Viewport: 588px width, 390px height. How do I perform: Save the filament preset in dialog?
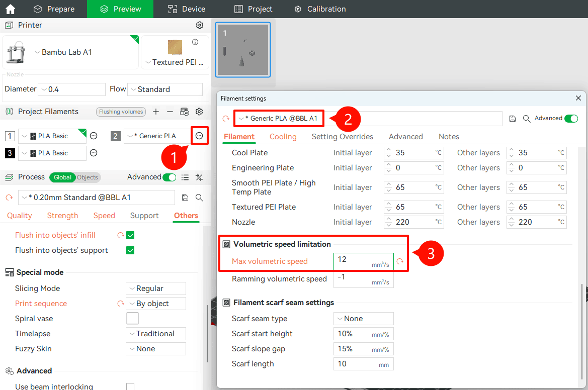click(513, 119)
